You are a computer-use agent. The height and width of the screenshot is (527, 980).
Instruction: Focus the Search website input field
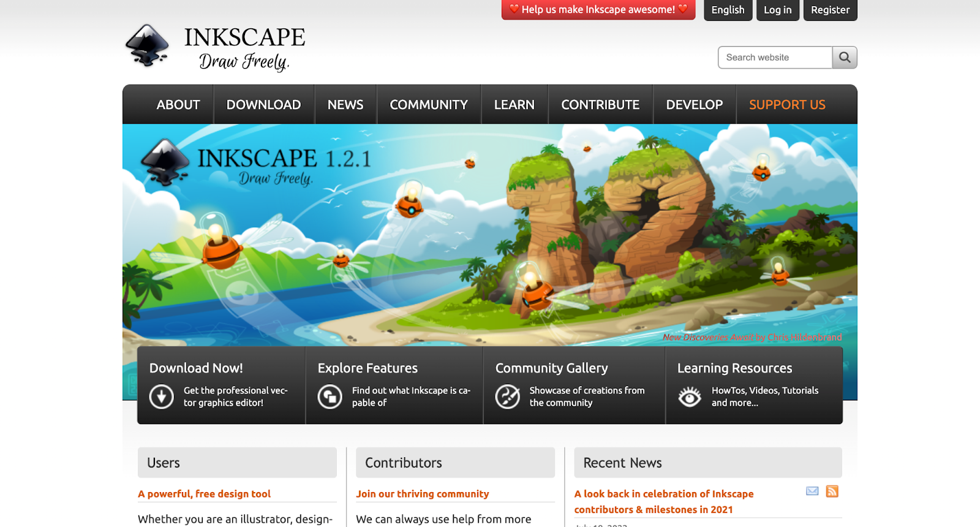pos(775,58)
